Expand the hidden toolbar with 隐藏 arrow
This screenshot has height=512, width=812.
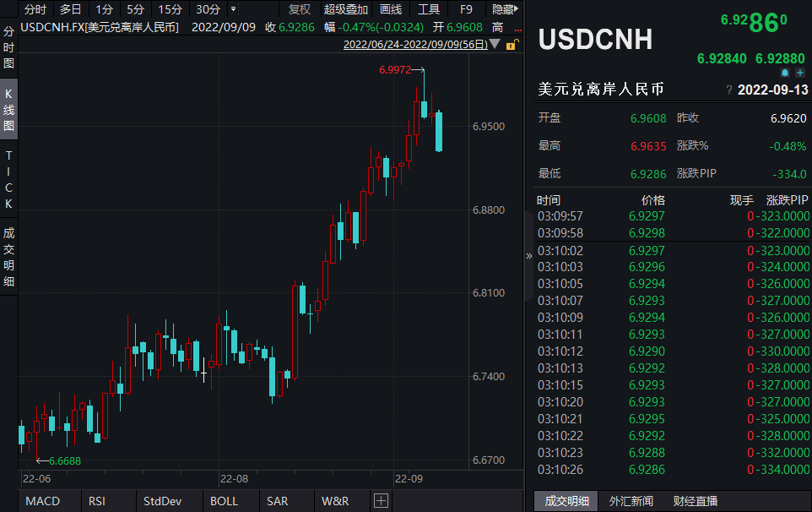[505, 8]
